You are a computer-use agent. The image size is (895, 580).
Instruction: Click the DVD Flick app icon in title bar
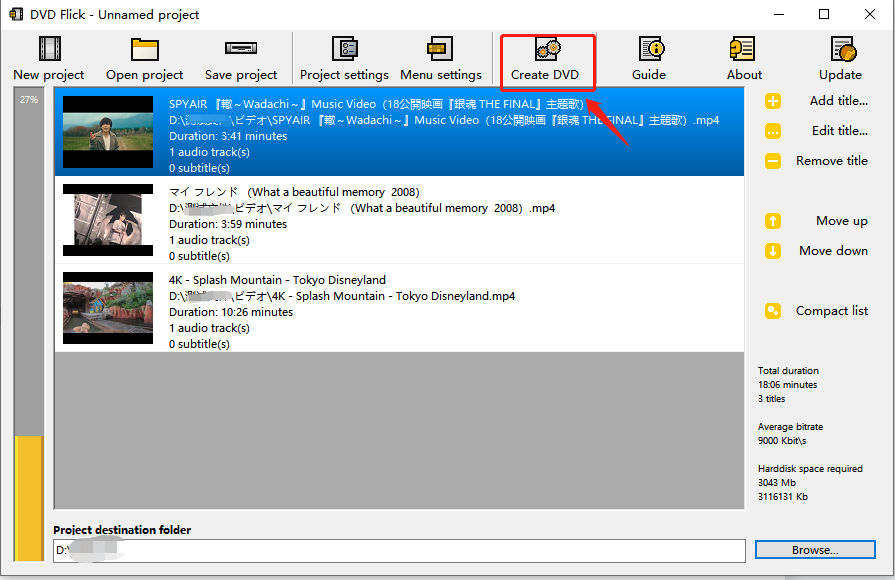point(16,14)
